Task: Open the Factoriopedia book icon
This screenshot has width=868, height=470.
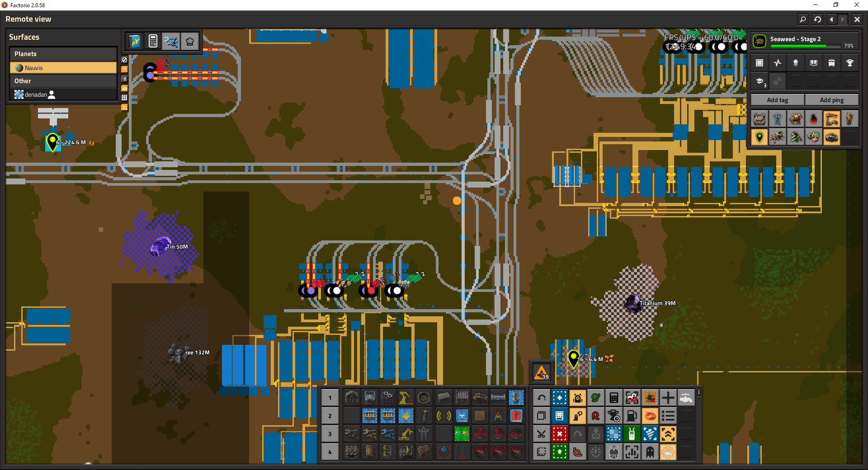Action: pyautogui.click(x=814, y=63)
